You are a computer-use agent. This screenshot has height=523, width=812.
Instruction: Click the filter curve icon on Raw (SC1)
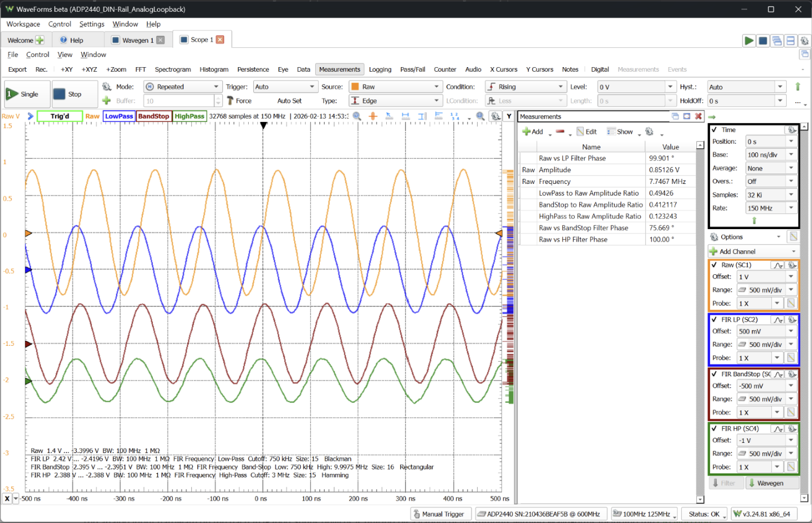pos(779,265)
